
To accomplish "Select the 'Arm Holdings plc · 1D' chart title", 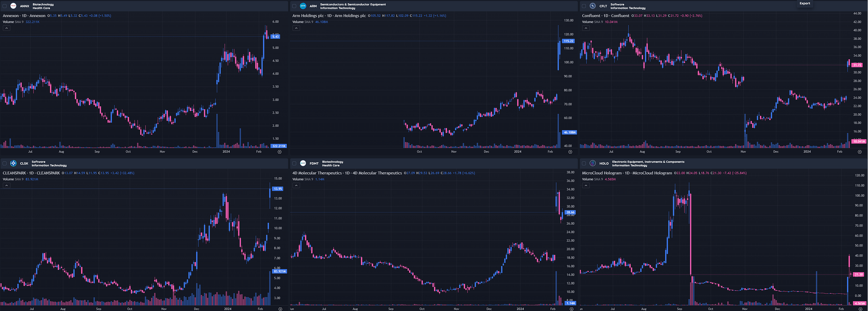I will coord(329,16).
